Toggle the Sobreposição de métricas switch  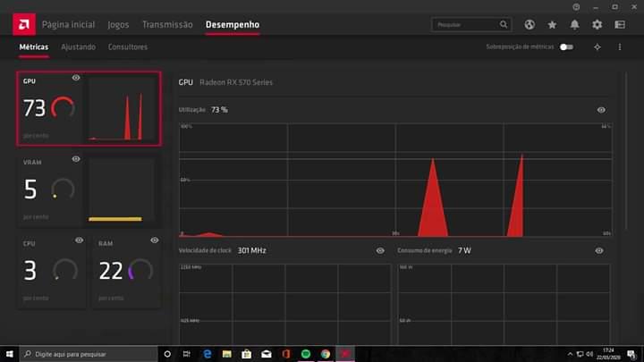point(566,47)
